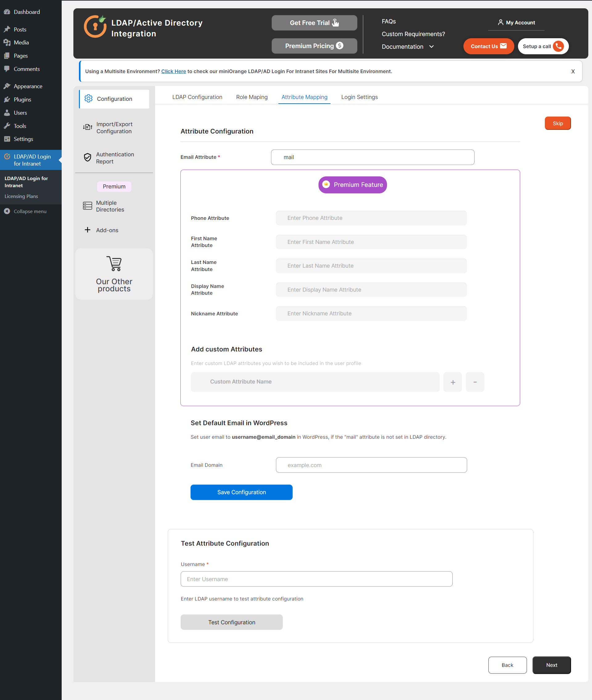Click minus to remove custom attribute
The width and height of the screenshot is (592, 700).
tap(475, 382)
